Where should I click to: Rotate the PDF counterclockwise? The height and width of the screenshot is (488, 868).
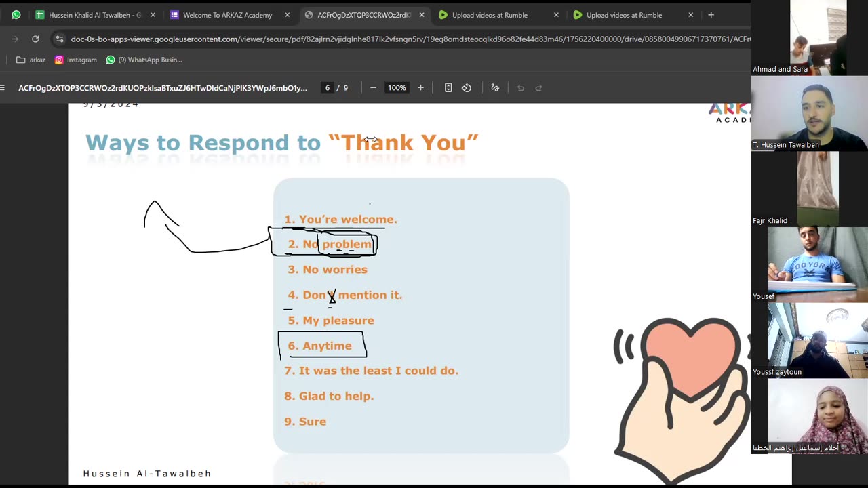point(467,87)
